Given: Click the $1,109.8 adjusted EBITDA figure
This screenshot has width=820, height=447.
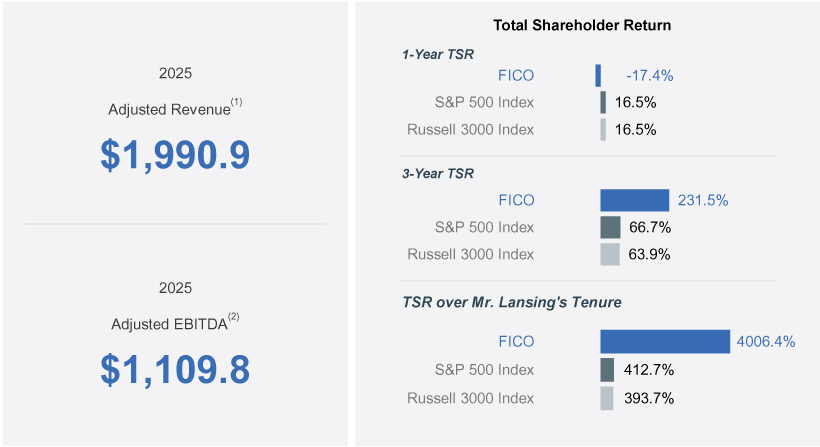Looking at the screenshot, I should tap(175, 369).
